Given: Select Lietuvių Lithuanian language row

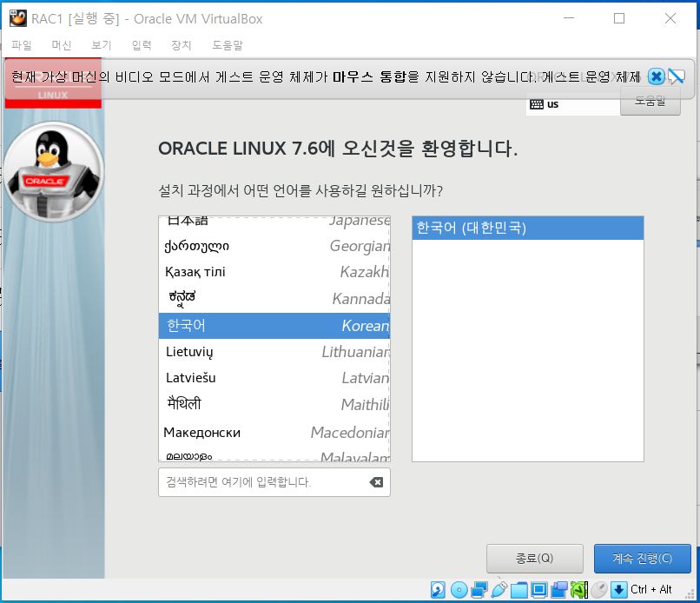Looking at the screenshot, I should tap(274, 352).
